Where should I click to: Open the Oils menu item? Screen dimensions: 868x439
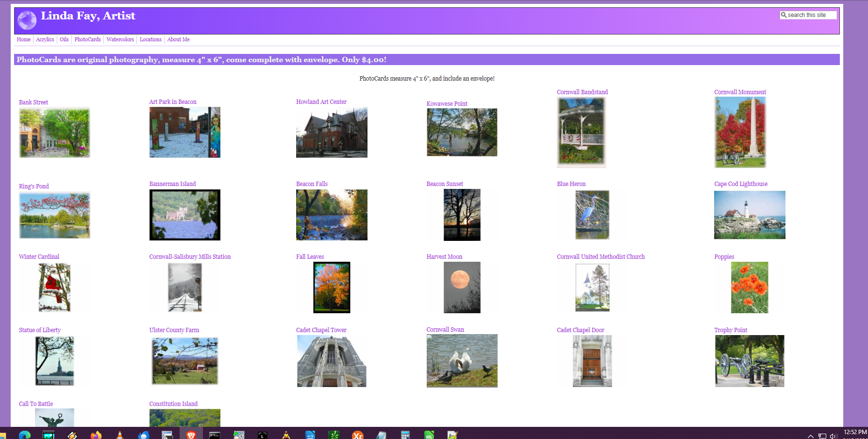[x=64, y=39]
